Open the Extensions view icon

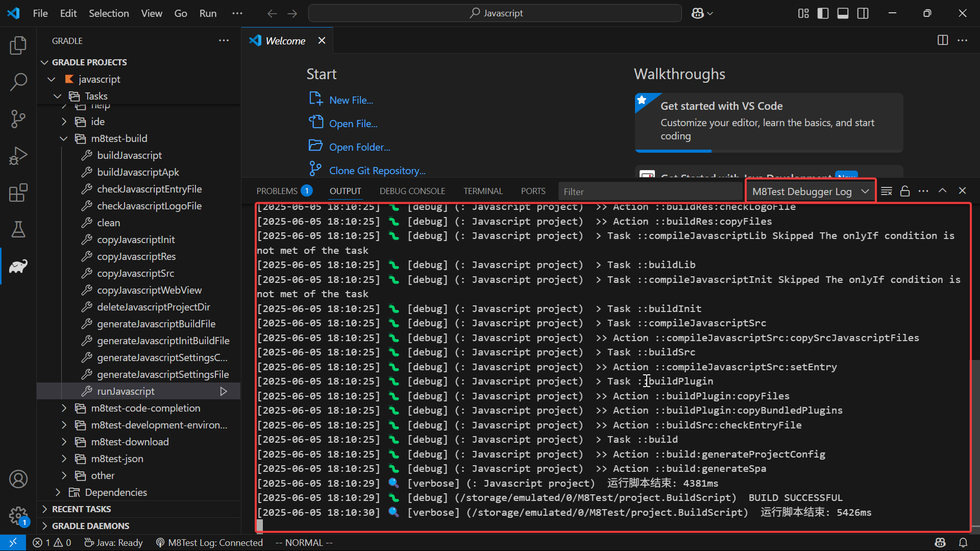[18, 193]
